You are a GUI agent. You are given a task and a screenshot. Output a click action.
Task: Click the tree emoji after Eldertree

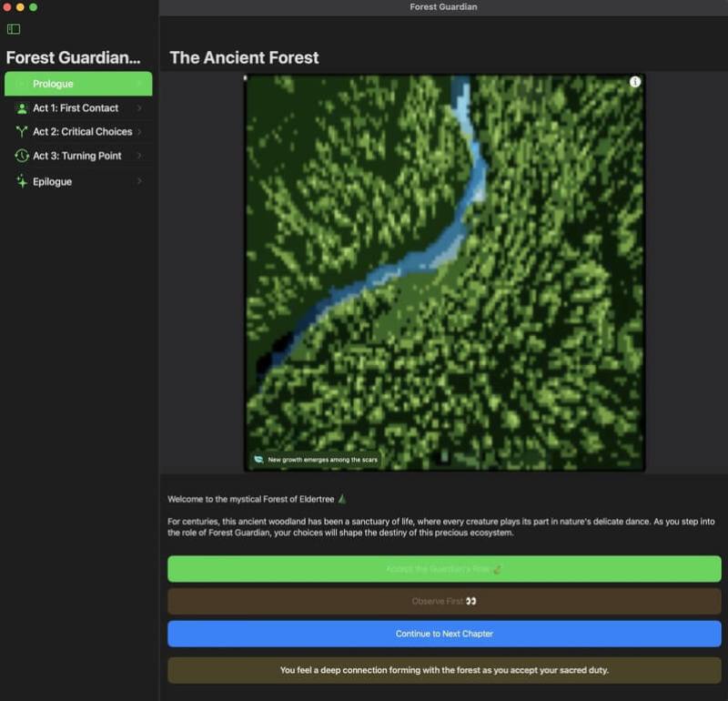click(x=342, y=499)
